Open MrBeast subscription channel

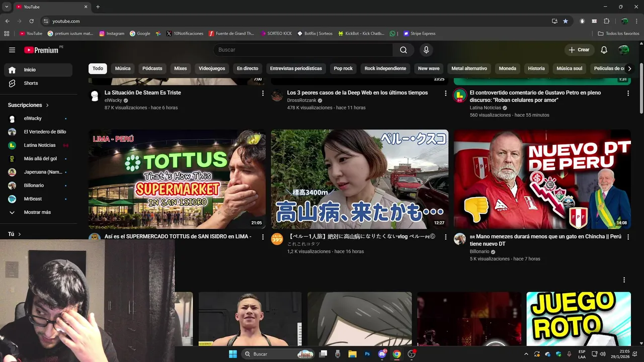pos(38,199)
